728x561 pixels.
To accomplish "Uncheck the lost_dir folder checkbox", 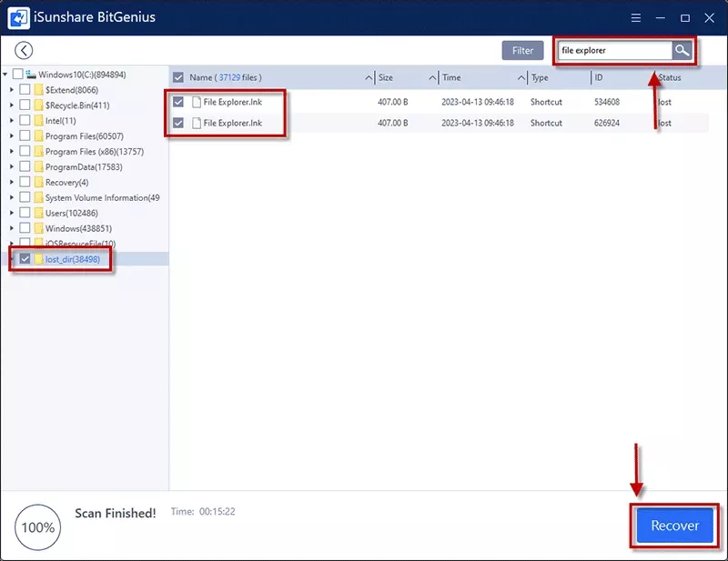I will click(25, 259).
